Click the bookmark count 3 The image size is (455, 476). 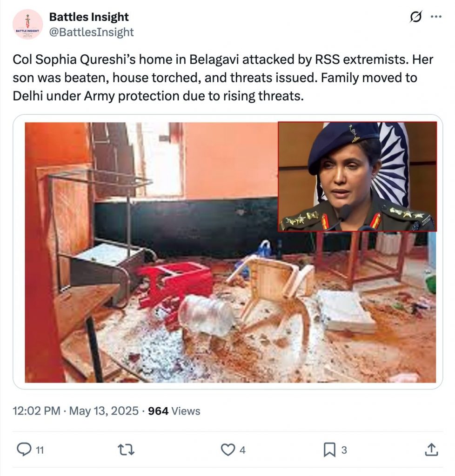[x=344, y=450]
